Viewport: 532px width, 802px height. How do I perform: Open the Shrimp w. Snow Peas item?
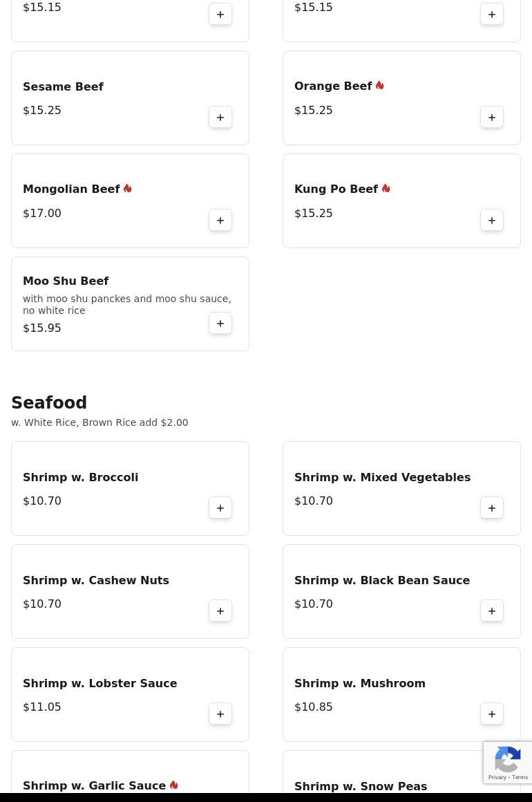[360, 787]
